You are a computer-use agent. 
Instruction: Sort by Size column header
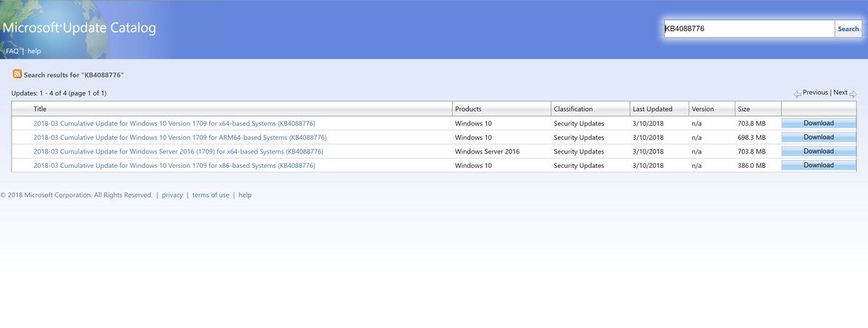coord(744,109)
